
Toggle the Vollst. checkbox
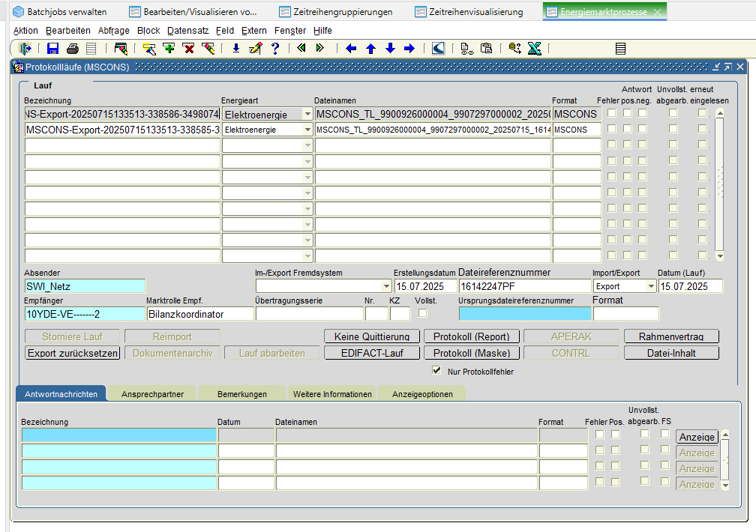pos(423,312)
